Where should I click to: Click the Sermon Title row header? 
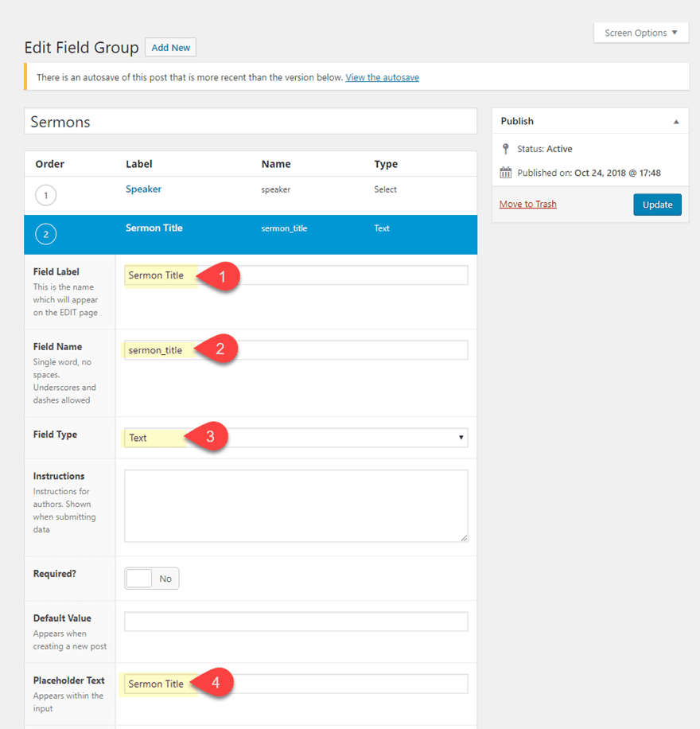154,228
